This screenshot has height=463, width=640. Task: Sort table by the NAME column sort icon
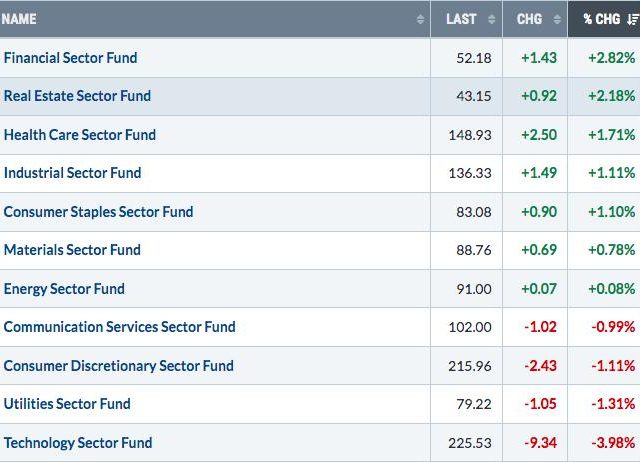[x=420, y=19]
